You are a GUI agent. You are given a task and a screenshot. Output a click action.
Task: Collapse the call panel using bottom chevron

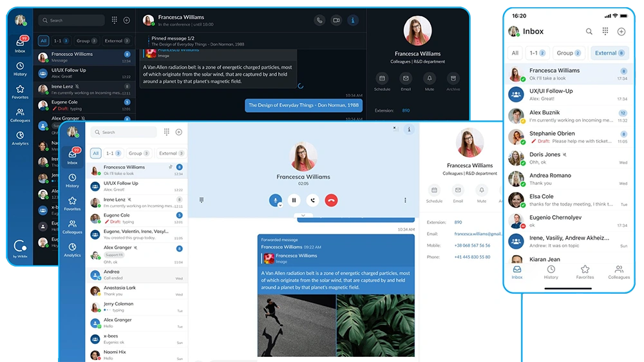pos(303,215)
